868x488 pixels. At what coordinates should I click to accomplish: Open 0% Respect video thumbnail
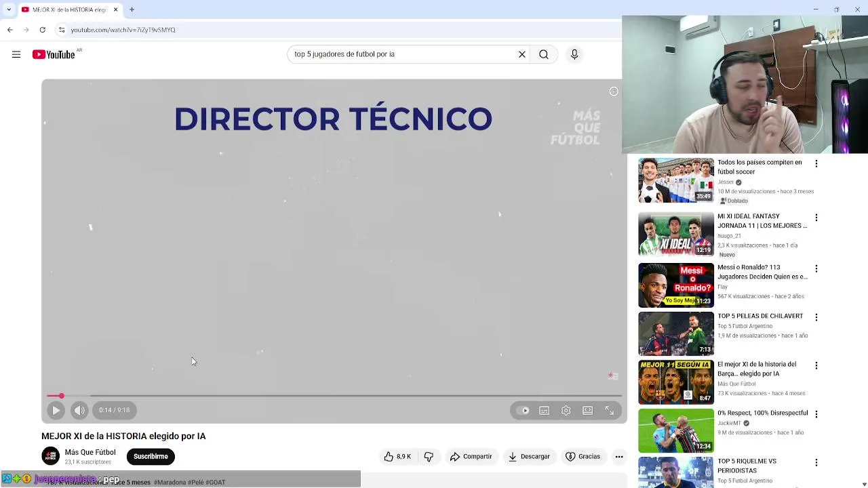(676, 430)
